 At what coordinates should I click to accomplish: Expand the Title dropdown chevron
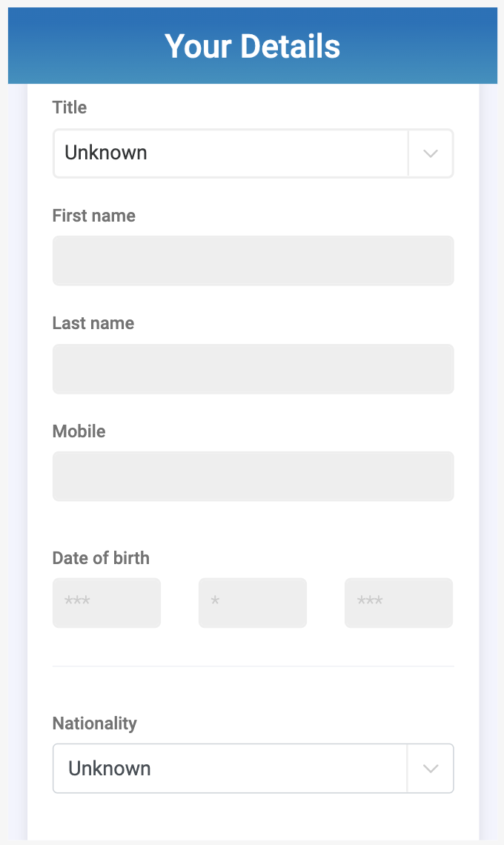click(x=431, y=153)
